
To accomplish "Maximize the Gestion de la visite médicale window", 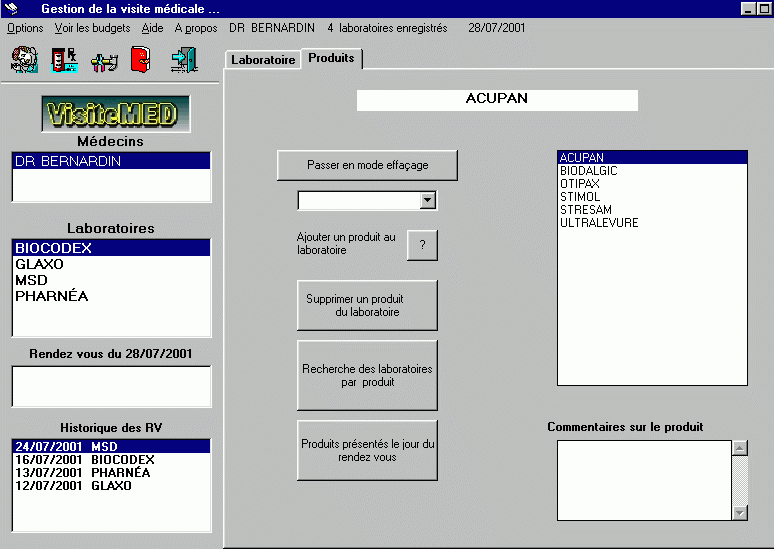I will 764,9.
